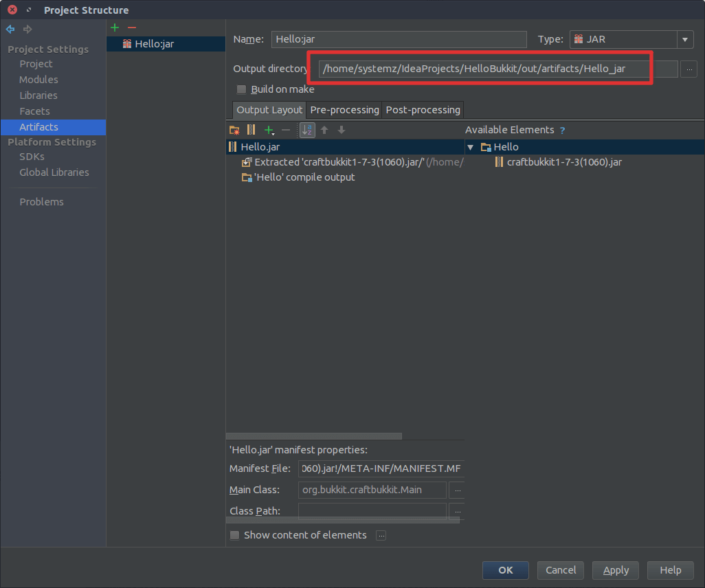
Task: Toggle alphabetical sort of layout elements
Action: [x=307, y=130]
